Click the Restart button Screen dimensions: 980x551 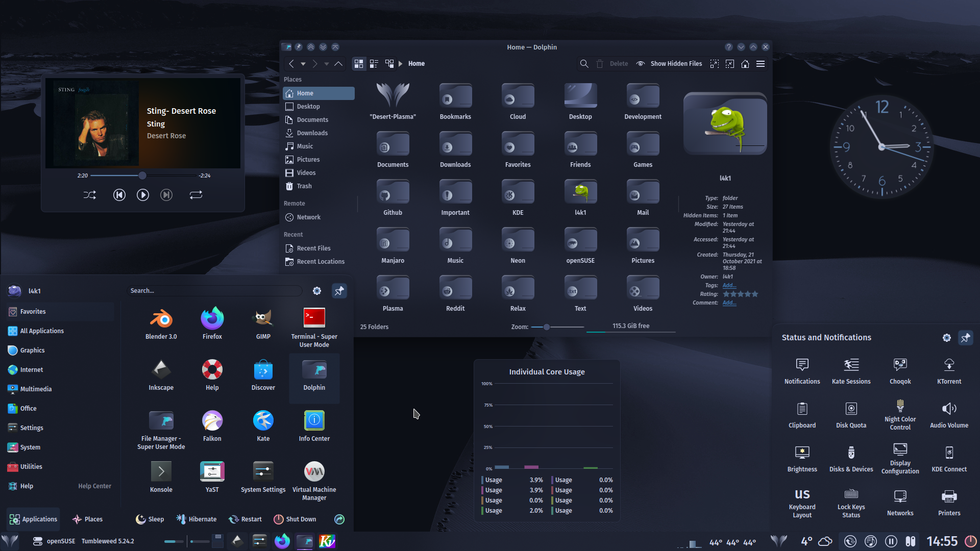point(246,519)
